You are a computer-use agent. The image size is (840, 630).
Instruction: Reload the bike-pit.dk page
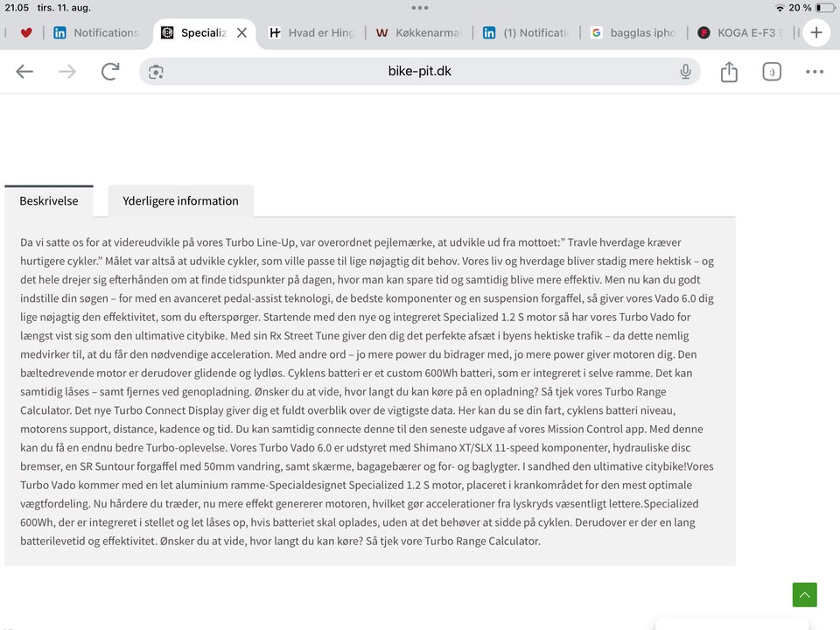click(x=110, y=71)
